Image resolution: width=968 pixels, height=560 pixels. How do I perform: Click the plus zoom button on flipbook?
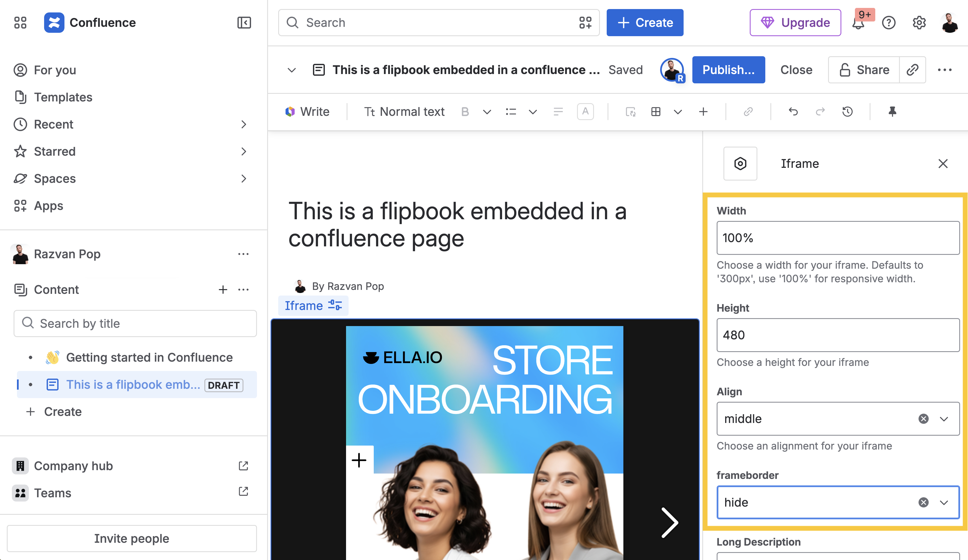click(359, 460)
